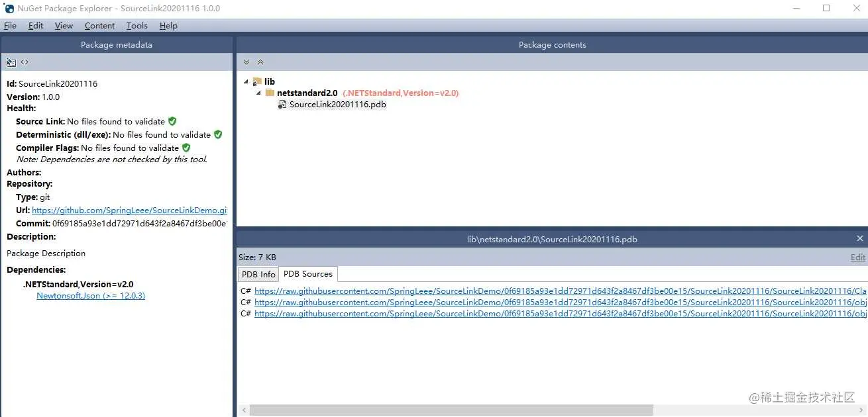Click the Package contents panel header

pos(552,45)
